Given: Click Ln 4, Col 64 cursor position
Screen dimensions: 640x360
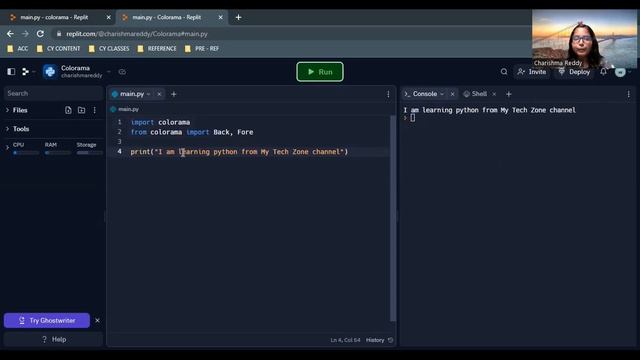Looking at the screenshot, I should (345, 340).
